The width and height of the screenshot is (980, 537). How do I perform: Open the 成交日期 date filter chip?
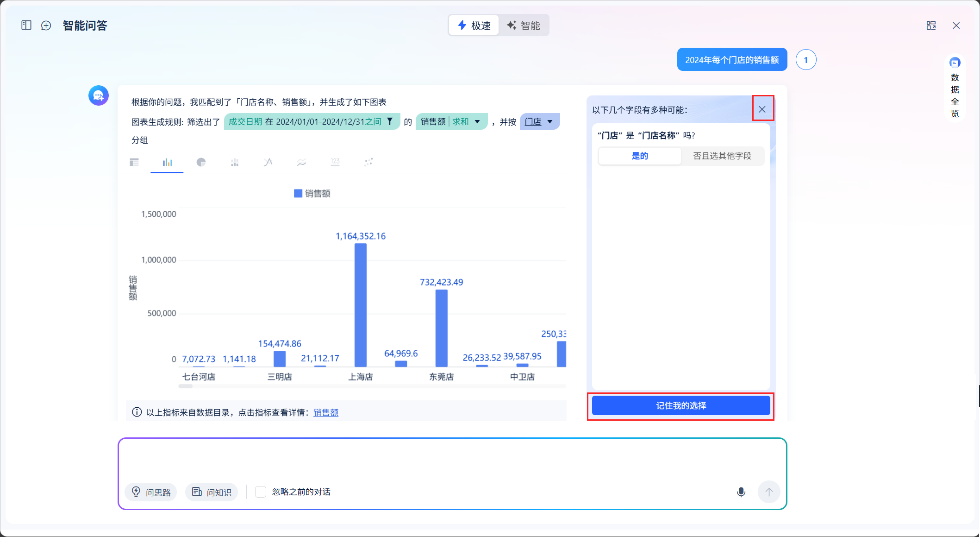(x=311, y=122)
